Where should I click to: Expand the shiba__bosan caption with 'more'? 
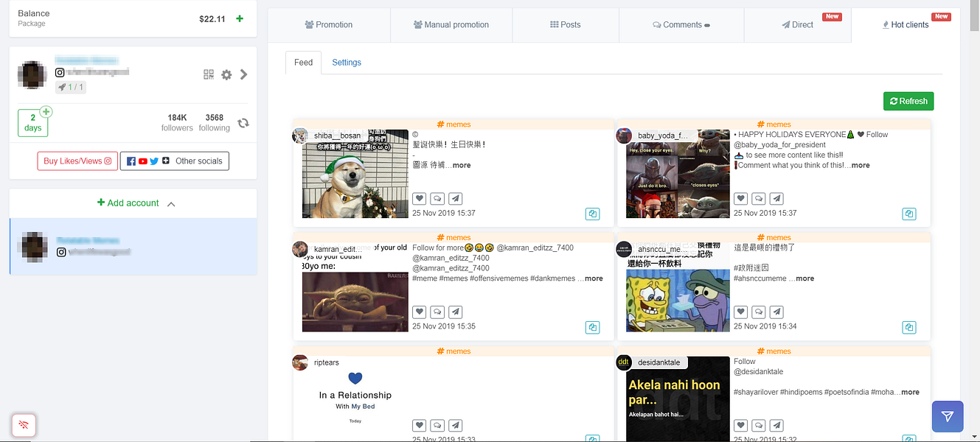click(x=462, y=166)
